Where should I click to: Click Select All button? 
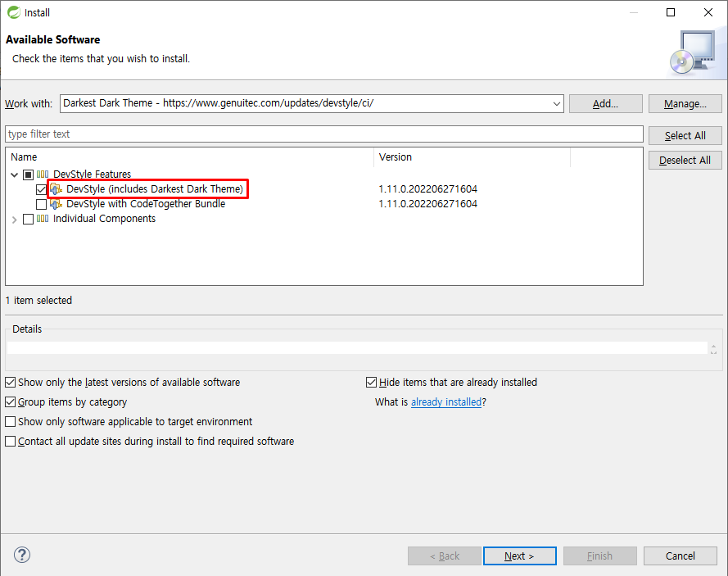(x=685, y=136)
